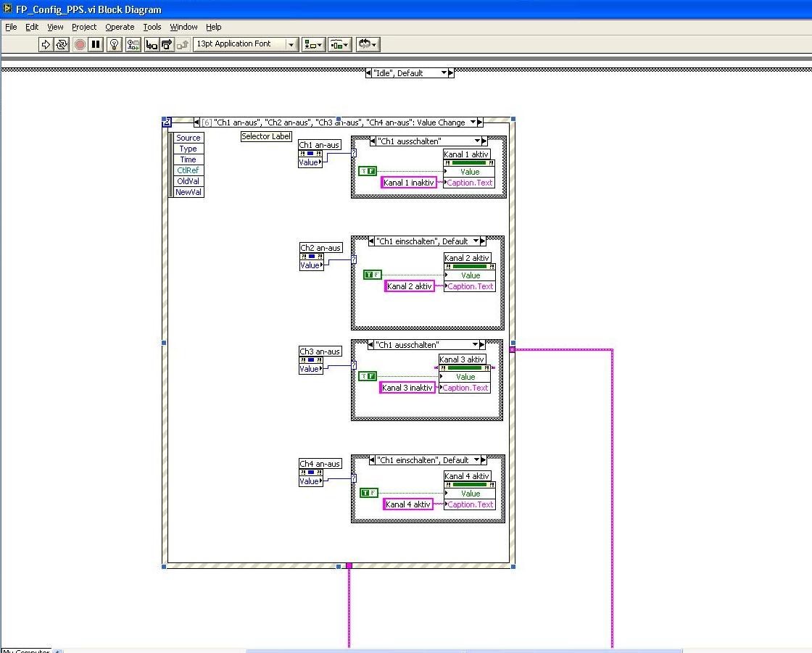Click the Step Out button
Viewport: 812px width, 653px height.
click(x=182, y=44)
